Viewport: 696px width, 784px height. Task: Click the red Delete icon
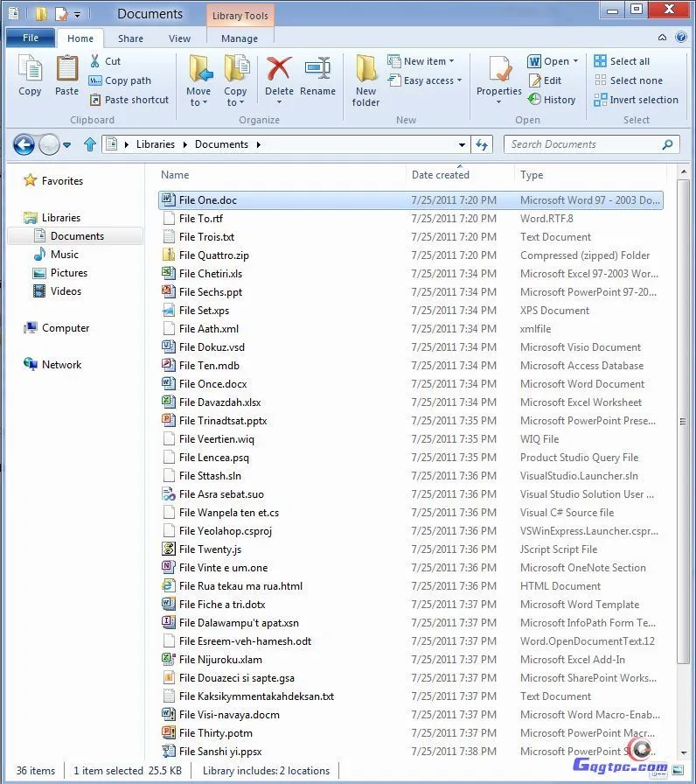[x=279, y=70]
